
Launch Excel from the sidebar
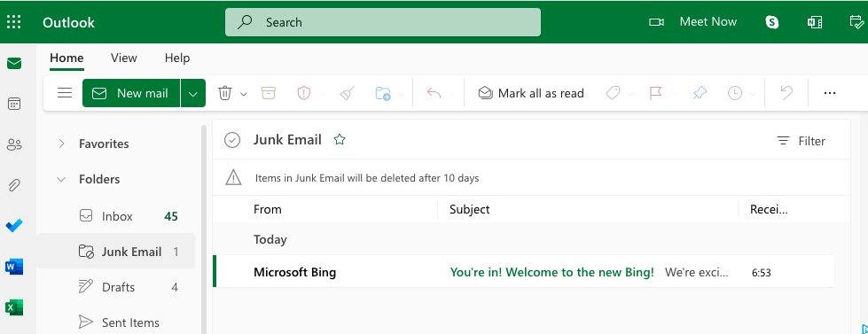(x=14, y=307)
